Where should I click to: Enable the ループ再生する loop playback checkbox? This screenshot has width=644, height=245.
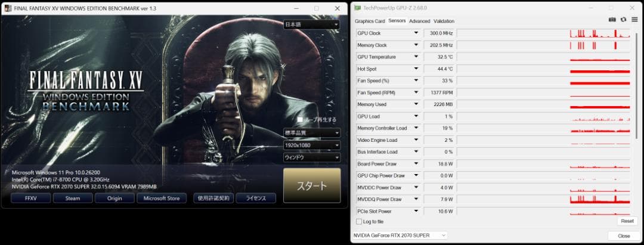click(x=300, y=119)
